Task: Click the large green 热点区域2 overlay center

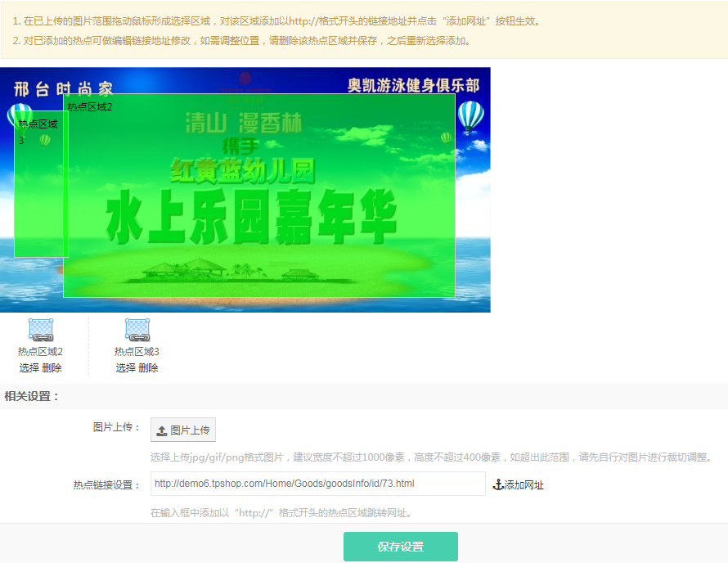Action: (x=259, y=196)
